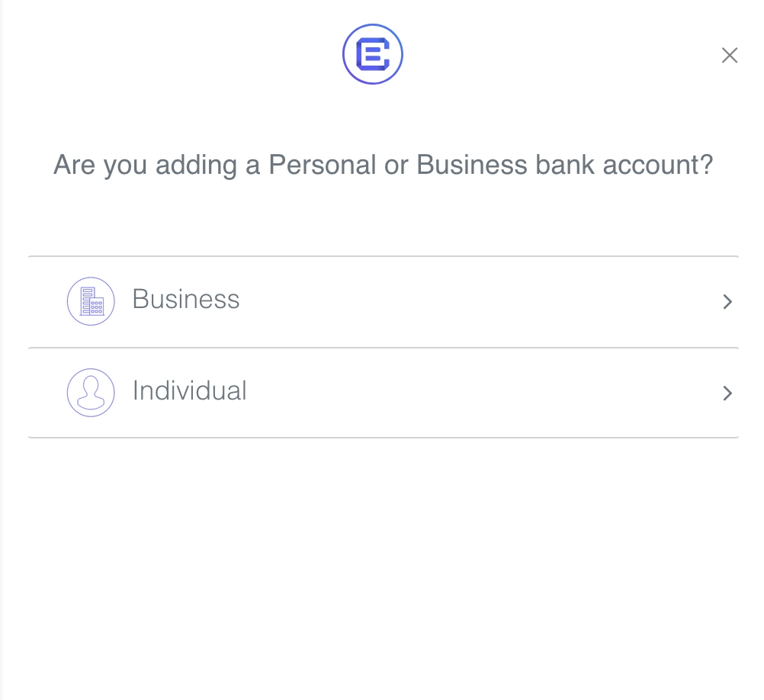Click the building icon beside Business
The width and height of the screenshot is (764, 700).
click(91, 301)
